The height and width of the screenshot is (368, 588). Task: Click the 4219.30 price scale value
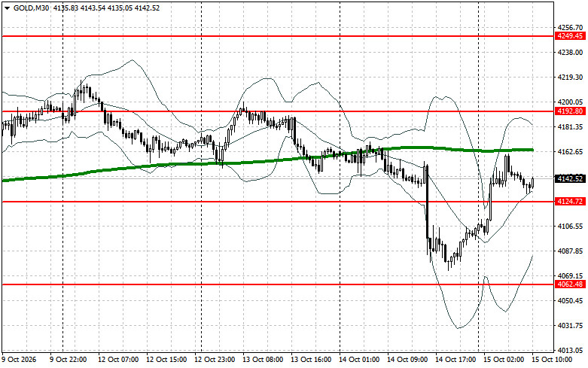click(571, 78)
